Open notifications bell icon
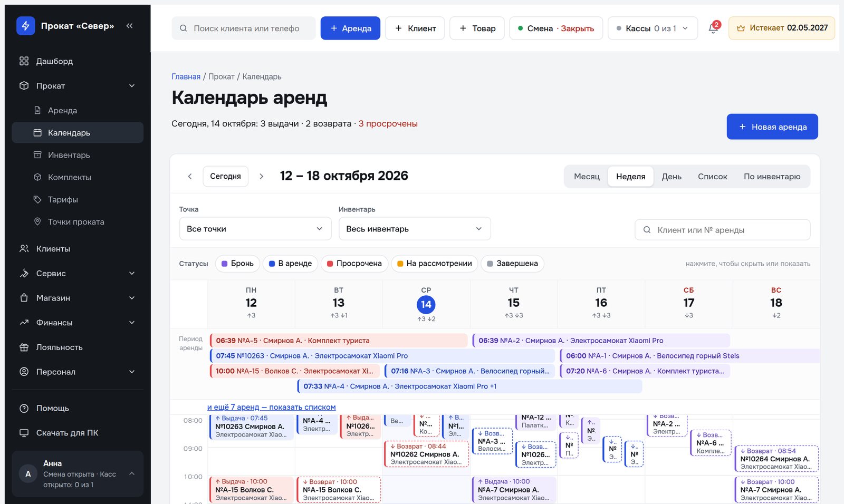 (x=713, y=28)
